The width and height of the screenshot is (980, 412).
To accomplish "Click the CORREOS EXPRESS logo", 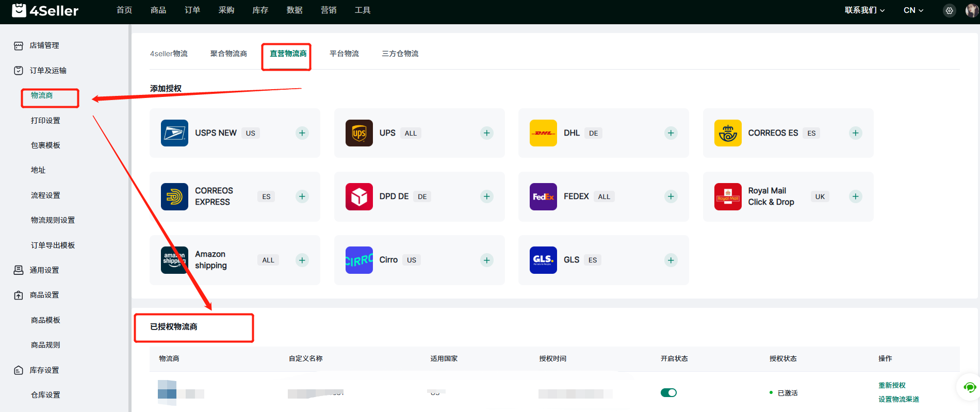I will 174,196.
